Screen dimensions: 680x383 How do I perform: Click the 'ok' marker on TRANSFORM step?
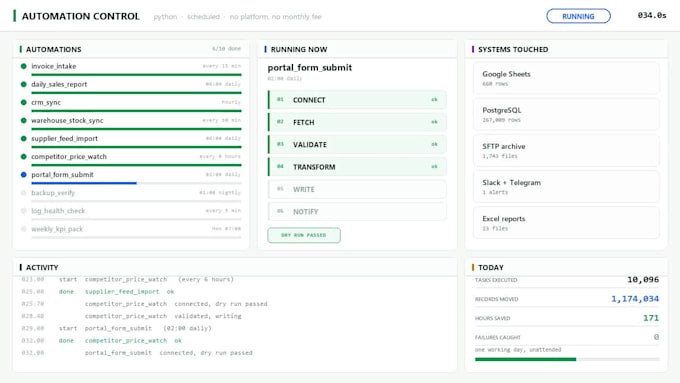pyautogui.click(x=434, y=167)
